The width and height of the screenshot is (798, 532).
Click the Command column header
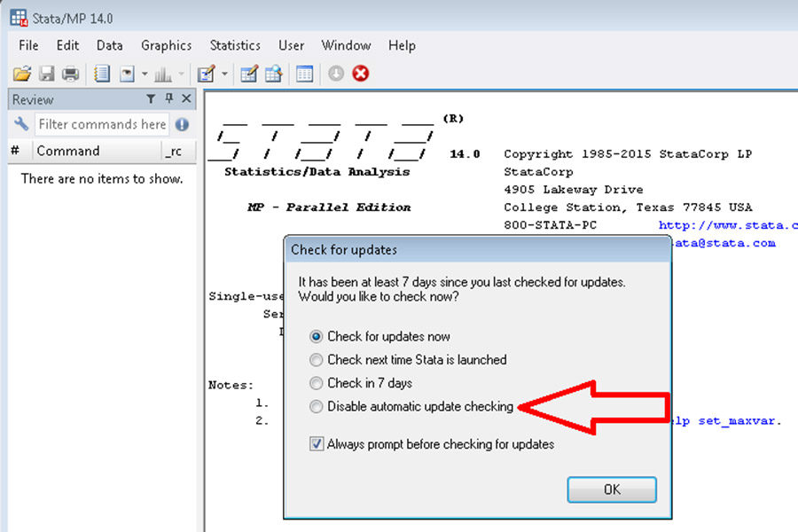click(x=97, y=152)
